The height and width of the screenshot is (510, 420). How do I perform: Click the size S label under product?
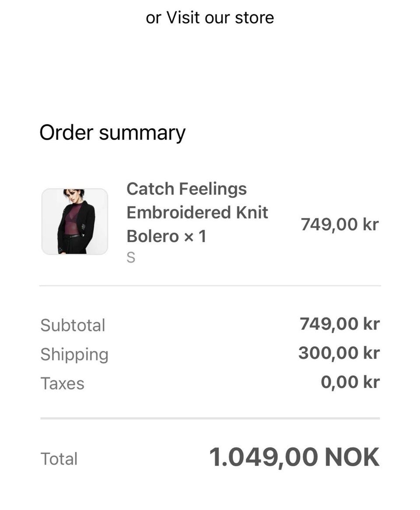[x=131, y=258]
